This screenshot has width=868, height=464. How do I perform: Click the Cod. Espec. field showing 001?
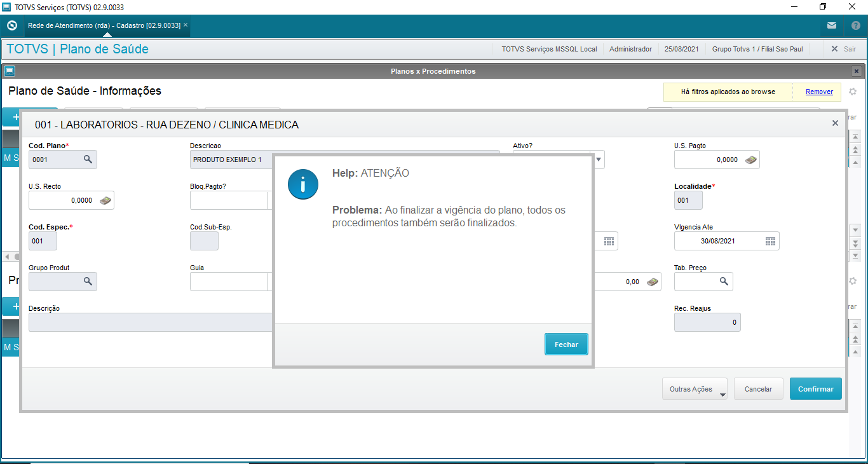pos(43,241)
